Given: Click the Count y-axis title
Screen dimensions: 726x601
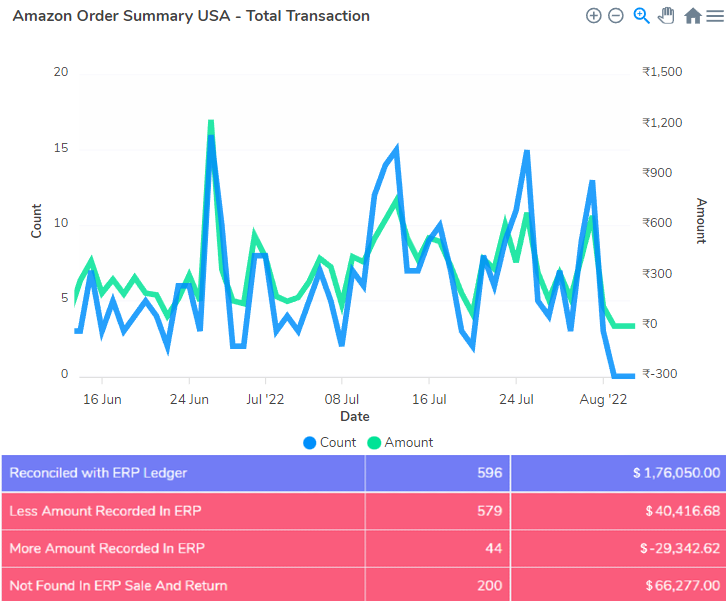Looking at the screenshot, I should (x=36, y=221).
